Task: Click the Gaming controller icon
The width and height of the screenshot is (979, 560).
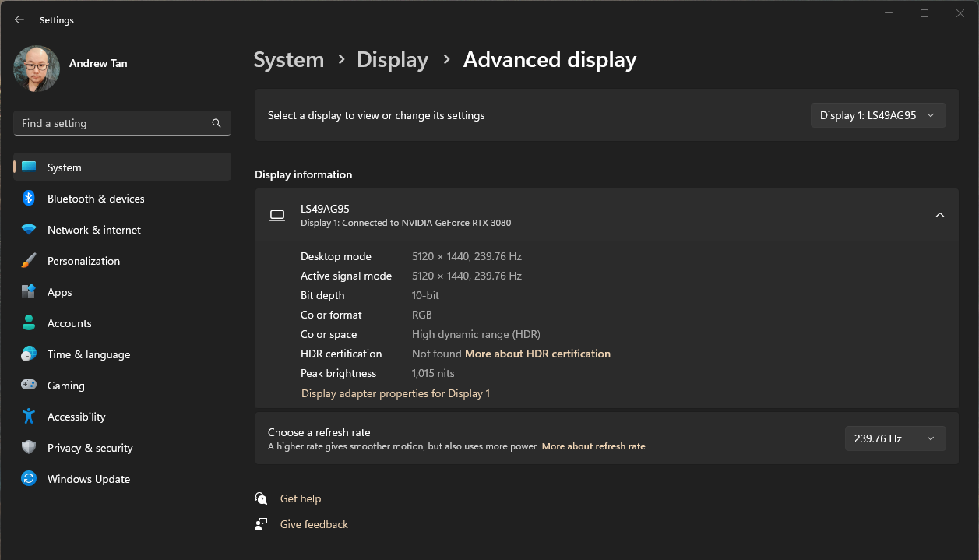Action: 29,386
